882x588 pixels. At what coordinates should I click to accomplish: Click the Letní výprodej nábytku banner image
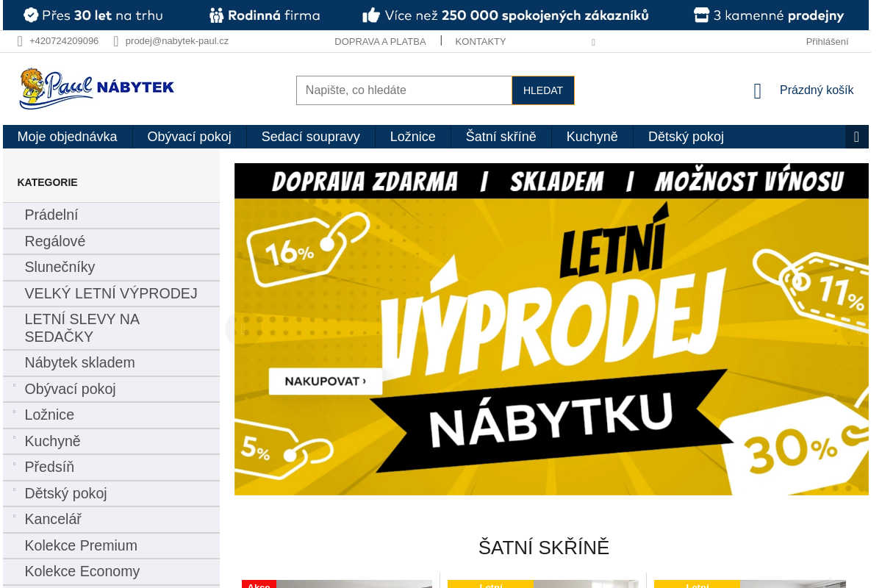pyautogui.click(x=551, y=329)
